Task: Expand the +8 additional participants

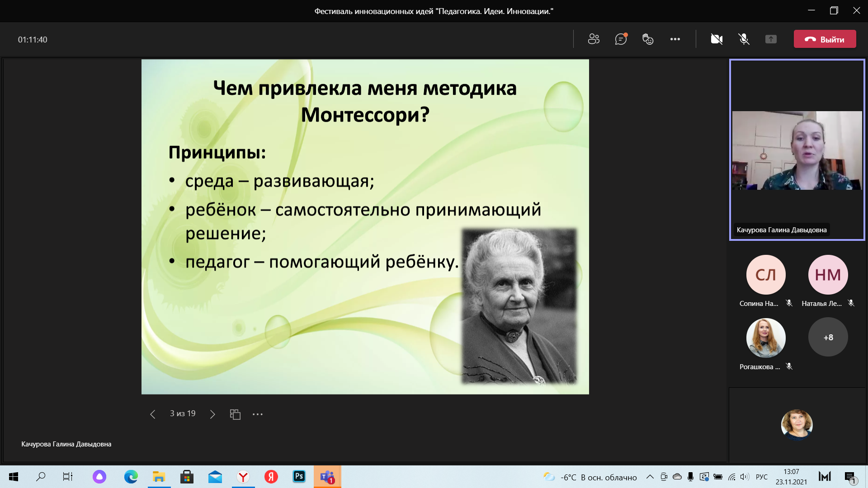Action: pos(828,338)
